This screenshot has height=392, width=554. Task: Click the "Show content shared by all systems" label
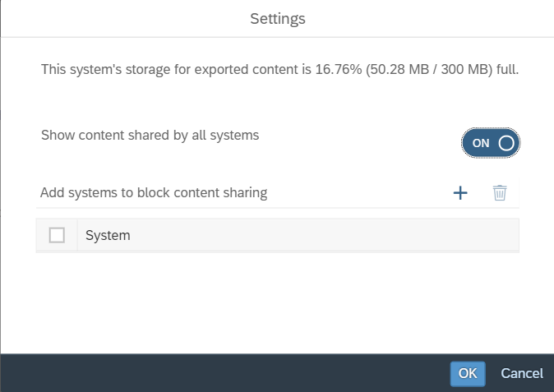pyautogui.click(x=150, y=135)
